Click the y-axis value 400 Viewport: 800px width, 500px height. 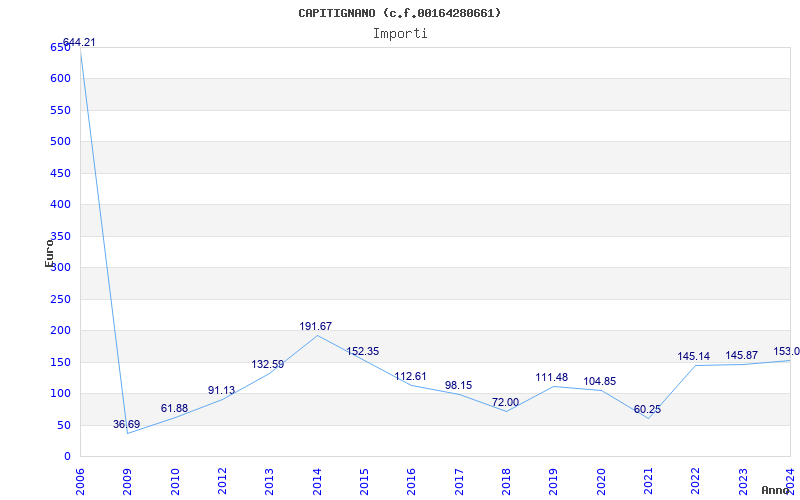60,205
